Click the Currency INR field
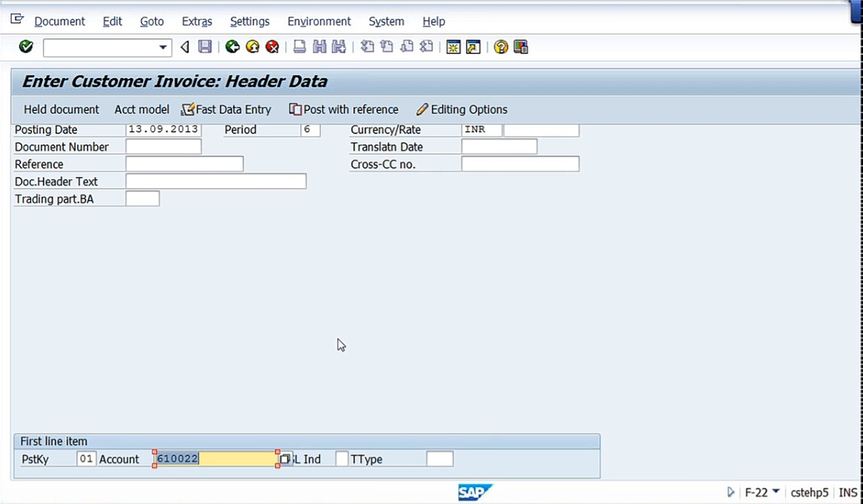 (x=482, y=130)
